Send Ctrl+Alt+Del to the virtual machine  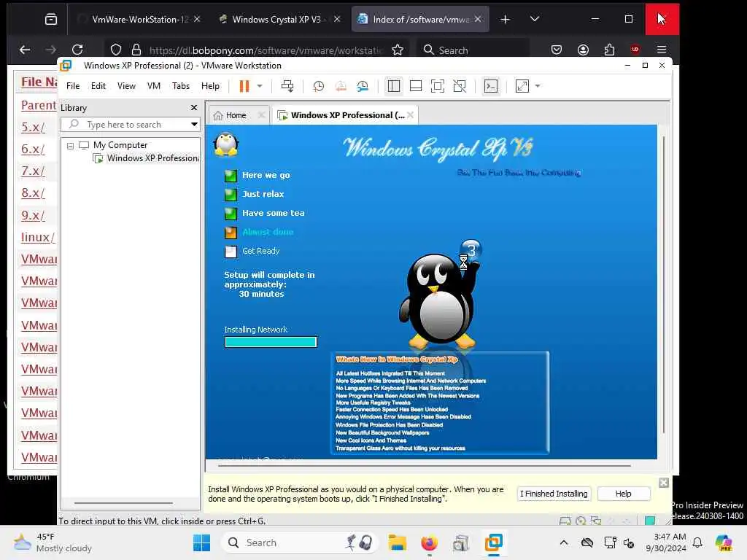point(287,86)
